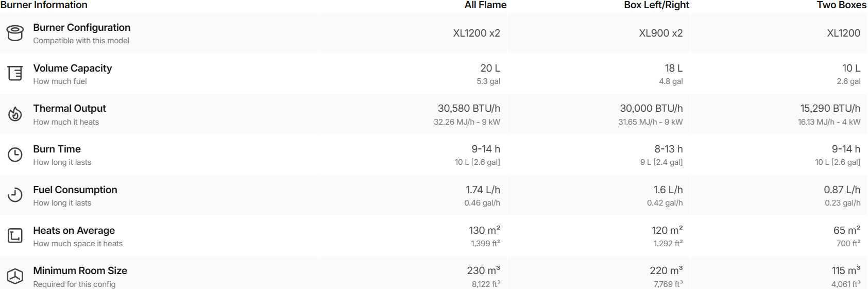This screenshot has height=289, width=868.
Task: Click the XL1200 x2 configuration value
Action: (476, 33)
